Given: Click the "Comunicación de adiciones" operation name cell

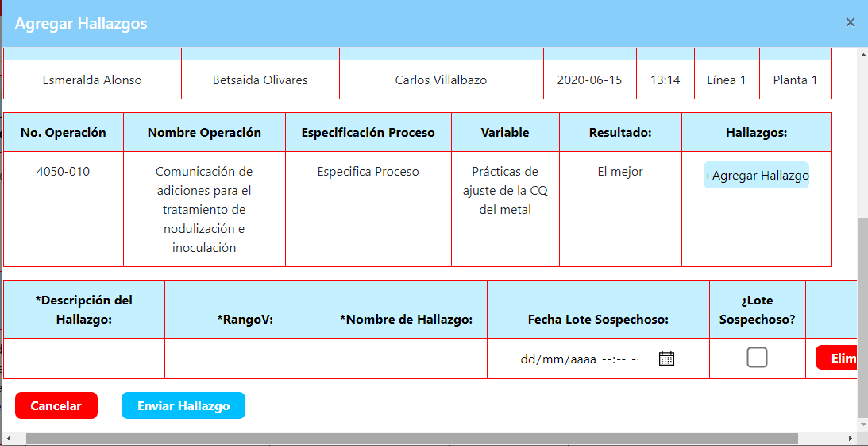Looking at the screenshot, I should tap(204, 209).
